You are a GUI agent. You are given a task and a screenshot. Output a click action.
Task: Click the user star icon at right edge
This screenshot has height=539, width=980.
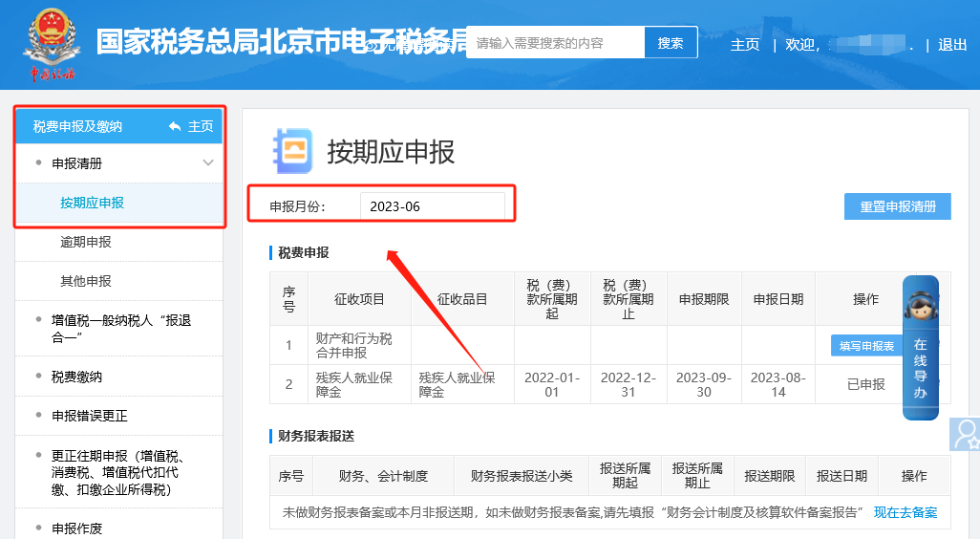point(966,434)
